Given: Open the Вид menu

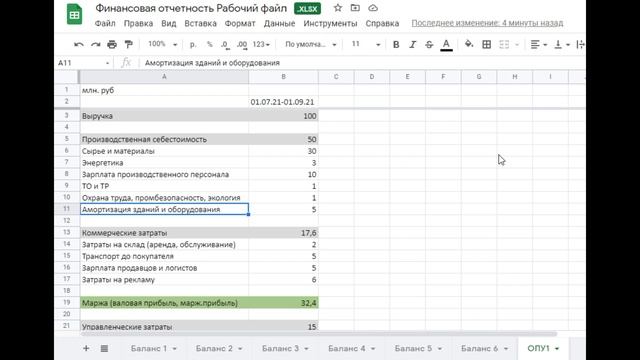Looking at the screenshot, I should pyautogui.click(x=169, y=23).
